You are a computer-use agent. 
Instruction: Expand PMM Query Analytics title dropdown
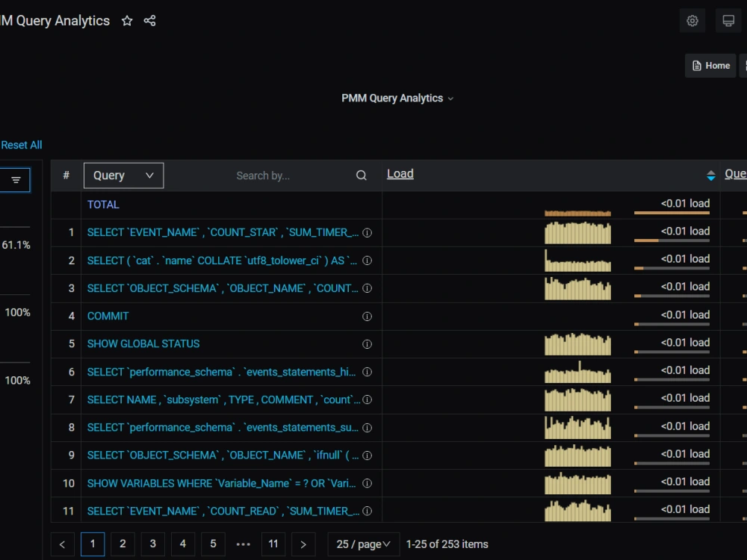click(x=397, y=98)
